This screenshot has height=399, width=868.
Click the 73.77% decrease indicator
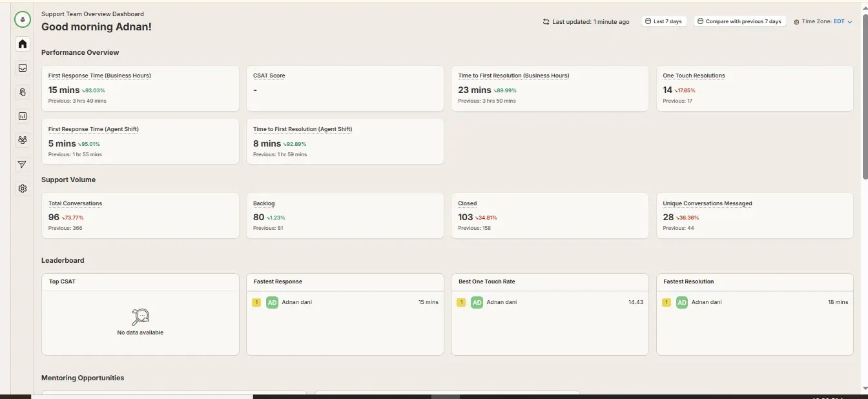(x=72, y=218)
